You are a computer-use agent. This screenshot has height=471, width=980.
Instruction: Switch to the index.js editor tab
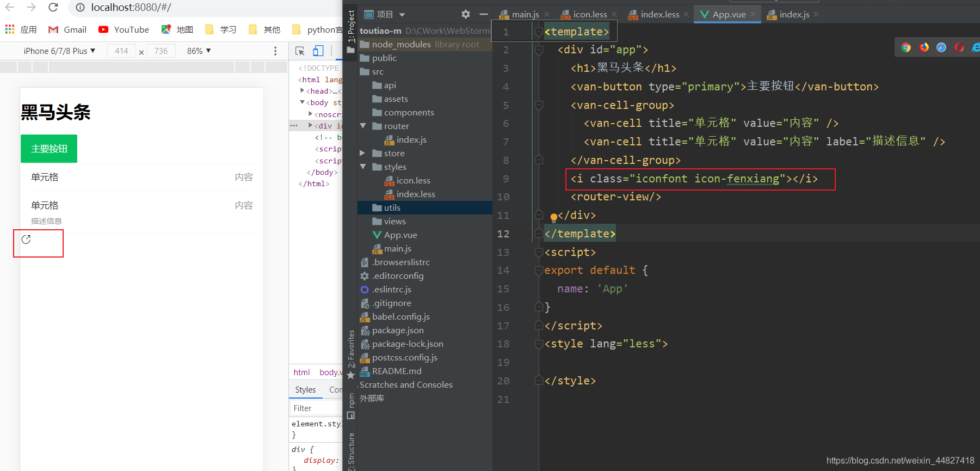794,14
